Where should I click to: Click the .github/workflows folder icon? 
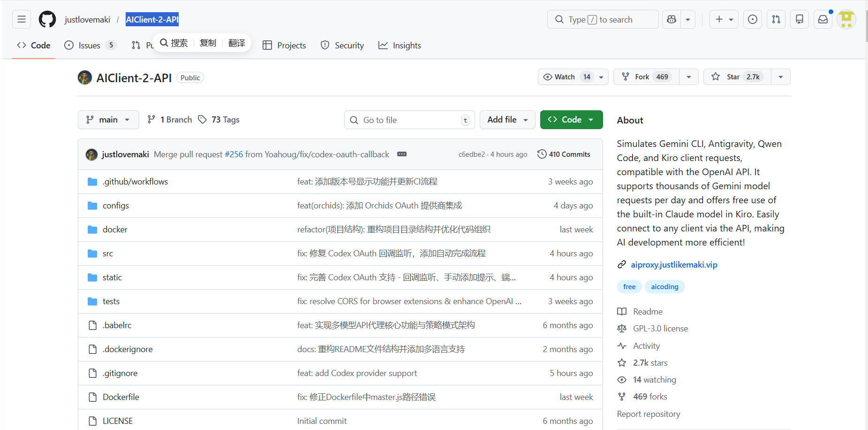pyautogui.click(x=92, y=182)
